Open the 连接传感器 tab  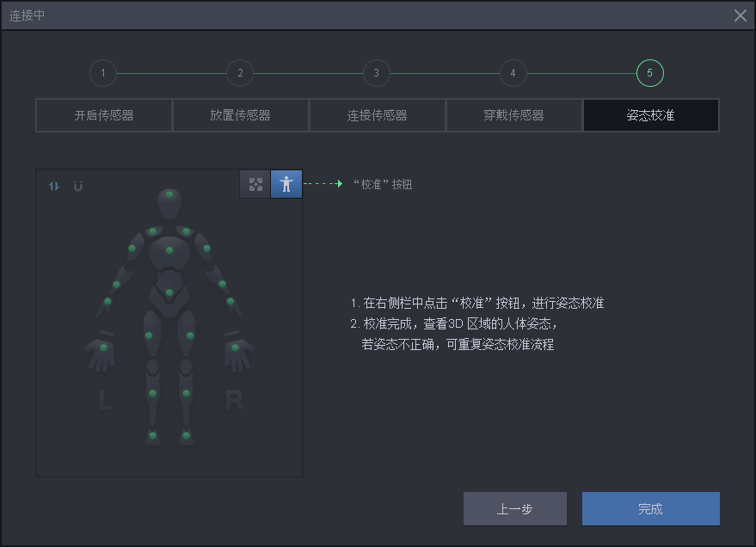[378, 115]
